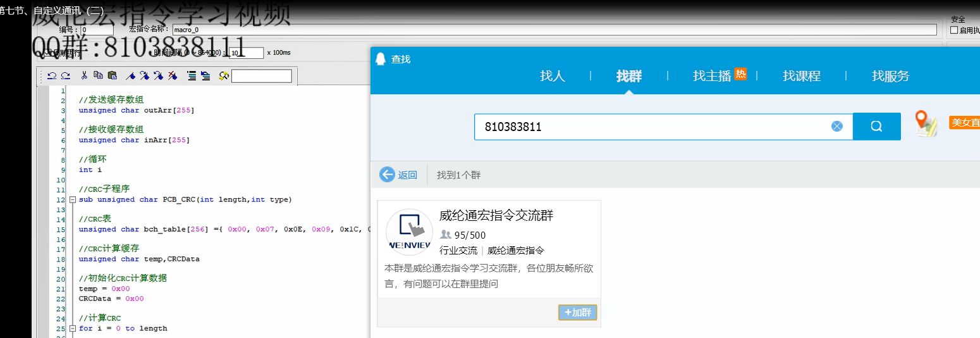
Task: Clear the QQ search box with the X icon
Action: point(836,126)
